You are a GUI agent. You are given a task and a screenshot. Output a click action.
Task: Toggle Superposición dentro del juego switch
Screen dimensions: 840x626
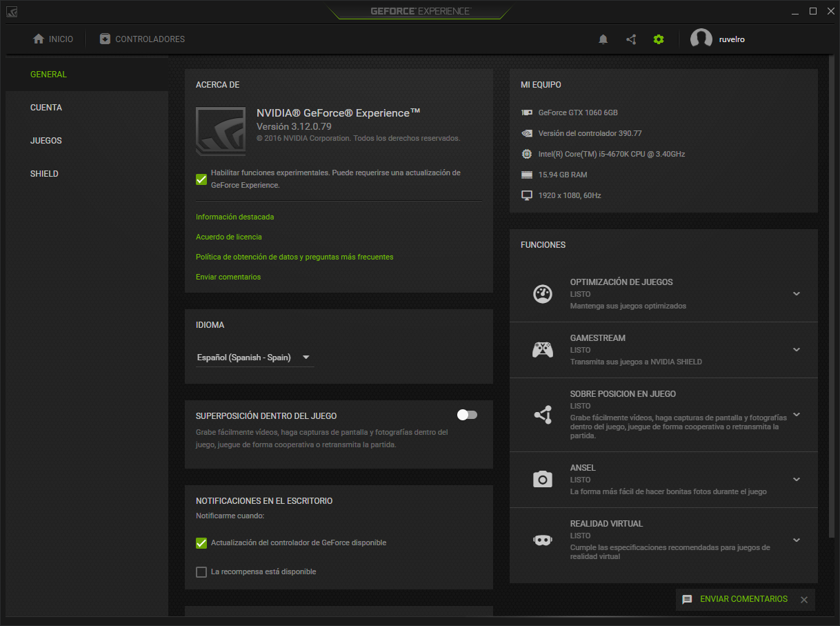pyautogui.click(x=467, y=415)
